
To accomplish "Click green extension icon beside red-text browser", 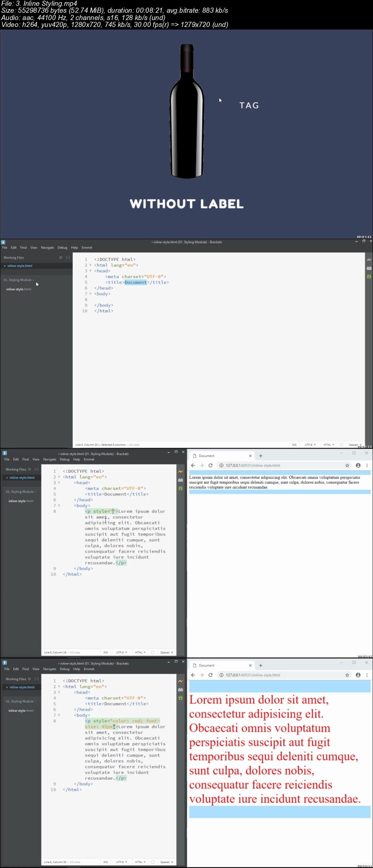I will (180, 698).
